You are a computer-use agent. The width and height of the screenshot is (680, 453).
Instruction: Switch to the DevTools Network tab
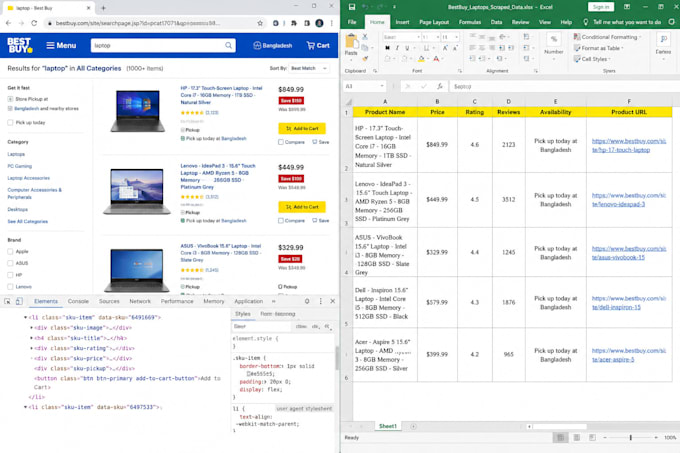click(140, 301)
